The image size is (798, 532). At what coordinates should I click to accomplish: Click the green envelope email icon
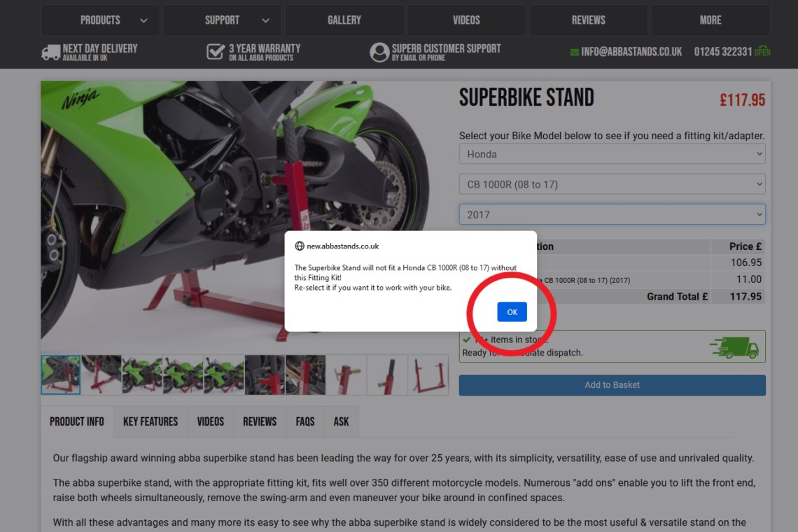pyautogui.click(x=575, y=52)
